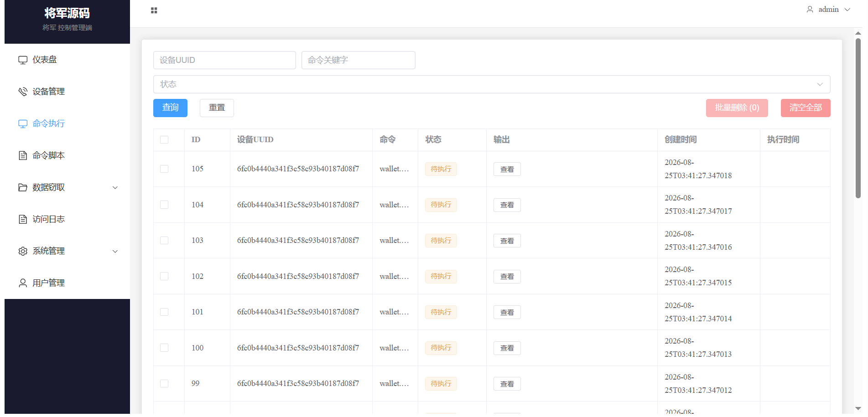
Task: Focus the 命令关键字 search field
Action: click(x=359, y=60)
